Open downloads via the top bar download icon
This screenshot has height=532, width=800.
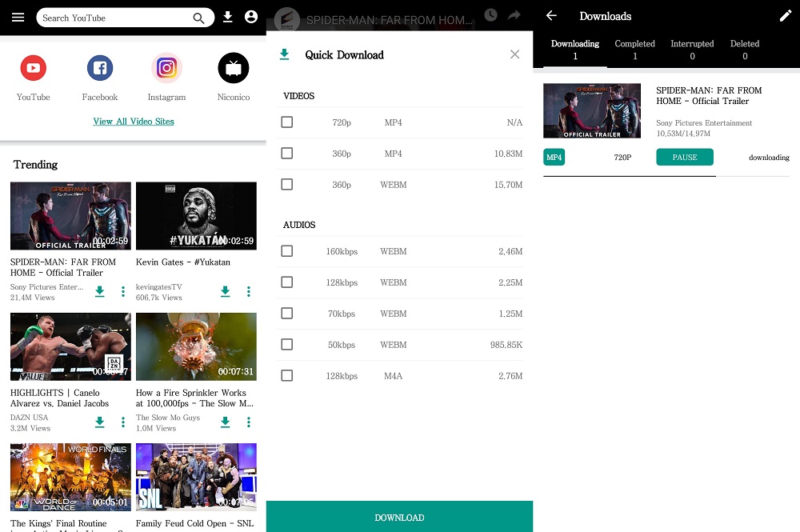pos(227,18)
